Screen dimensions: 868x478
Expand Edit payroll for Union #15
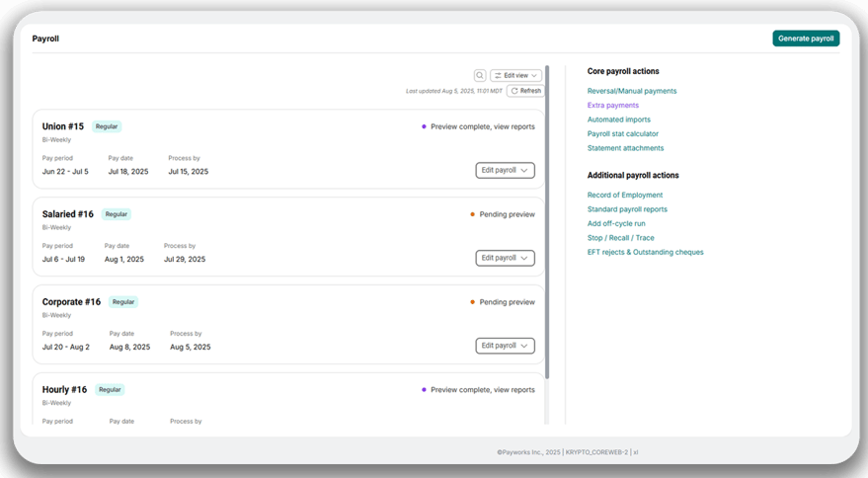click(505, 170)
